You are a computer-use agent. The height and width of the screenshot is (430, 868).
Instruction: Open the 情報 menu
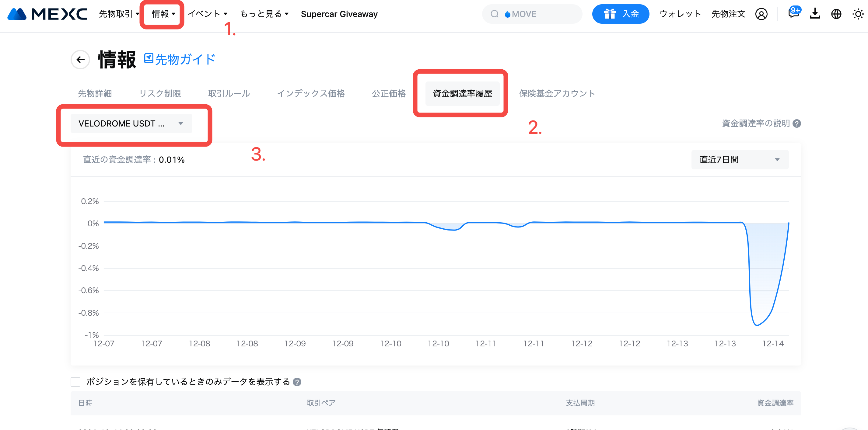pos(163,14)
